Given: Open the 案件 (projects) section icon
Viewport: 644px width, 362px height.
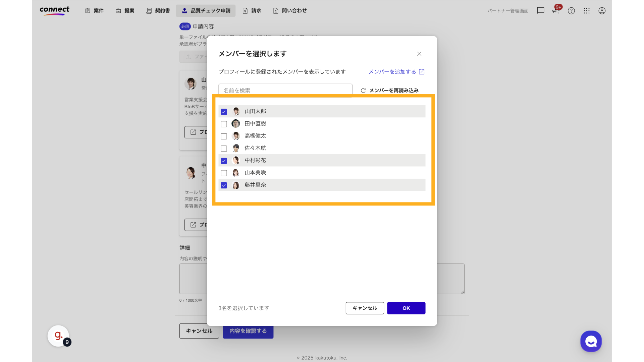Looking at the screenshot, I should click(x=88, y=10).
